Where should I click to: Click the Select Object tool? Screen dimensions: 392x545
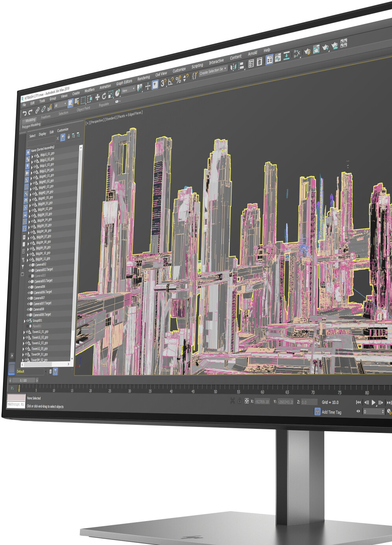pos(70,103)
